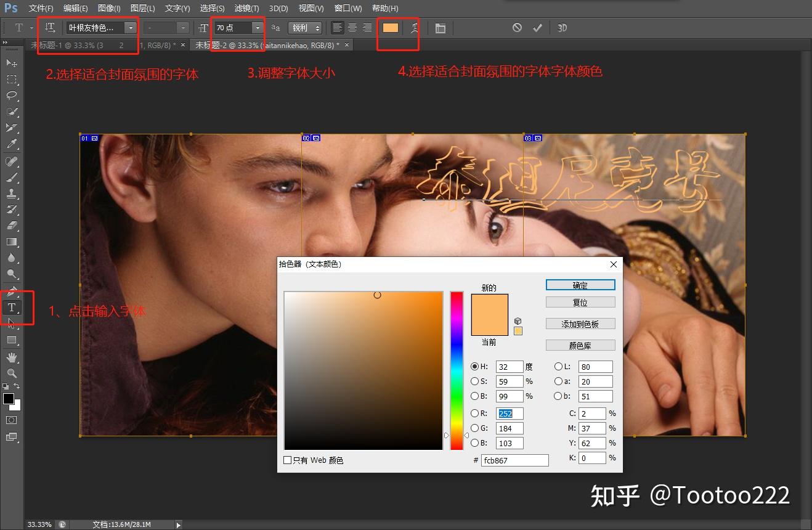Click the 3D text button
The height and width of the screenshot is (530, 812).
(562, 28)
